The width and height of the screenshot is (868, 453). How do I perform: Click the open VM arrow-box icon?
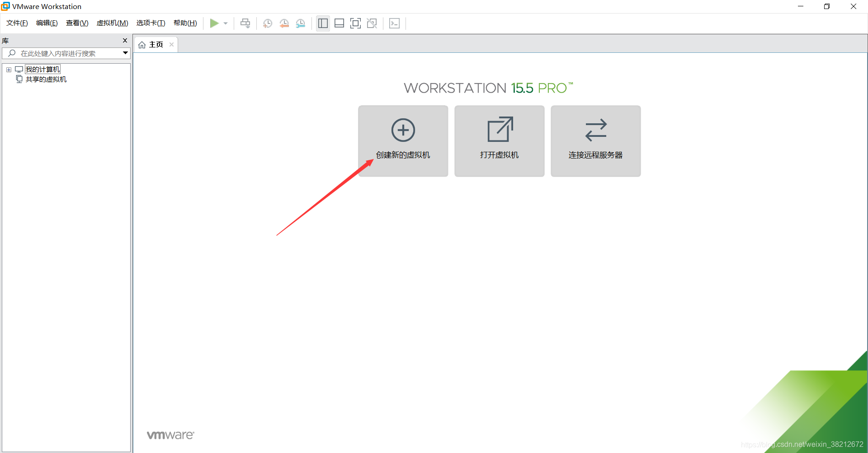tap(500, 129)
